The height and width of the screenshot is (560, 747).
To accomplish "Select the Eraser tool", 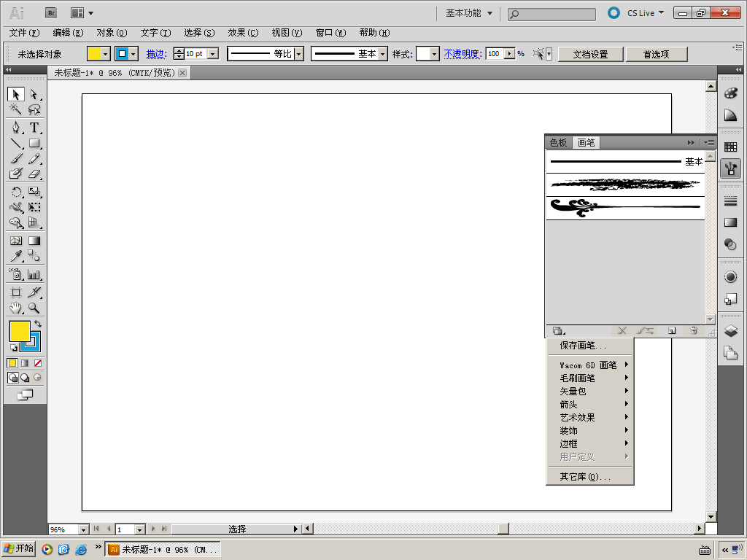I will pyautogui.click(x=34, y=174).
